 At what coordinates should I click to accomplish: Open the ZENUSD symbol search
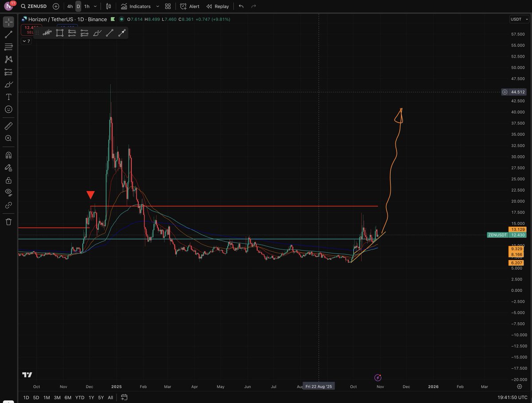[34, 6]
